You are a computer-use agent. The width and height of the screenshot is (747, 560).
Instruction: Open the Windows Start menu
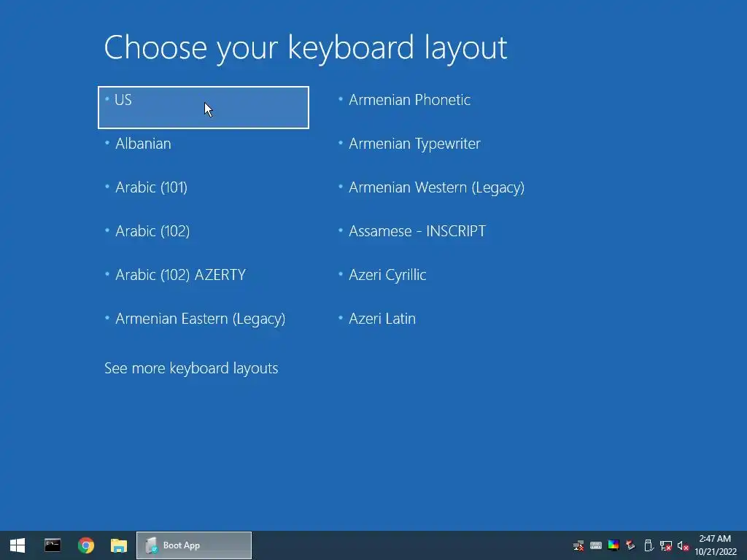18,545
